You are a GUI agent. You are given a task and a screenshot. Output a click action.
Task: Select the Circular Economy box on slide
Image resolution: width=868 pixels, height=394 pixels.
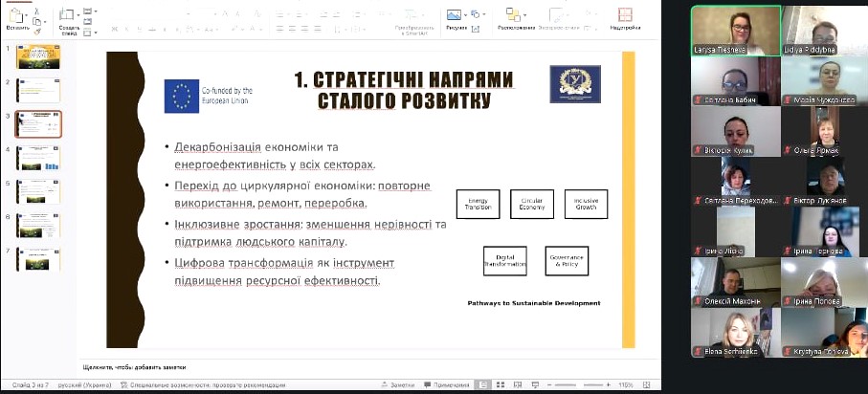click(x=532, y=204)
